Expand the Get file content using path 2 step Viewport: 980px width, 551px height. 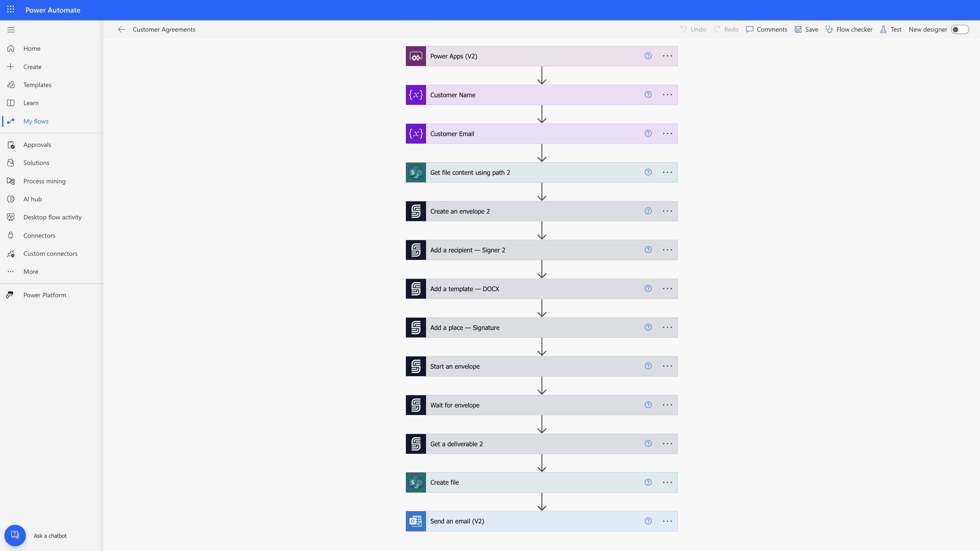(533, 173)
